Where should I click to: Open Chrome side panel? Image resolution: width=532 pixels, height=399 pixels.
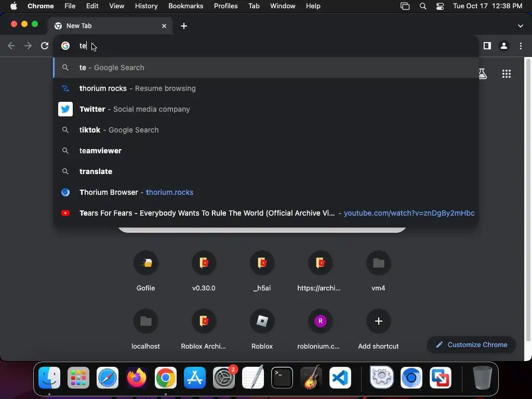tap(487, 46)
